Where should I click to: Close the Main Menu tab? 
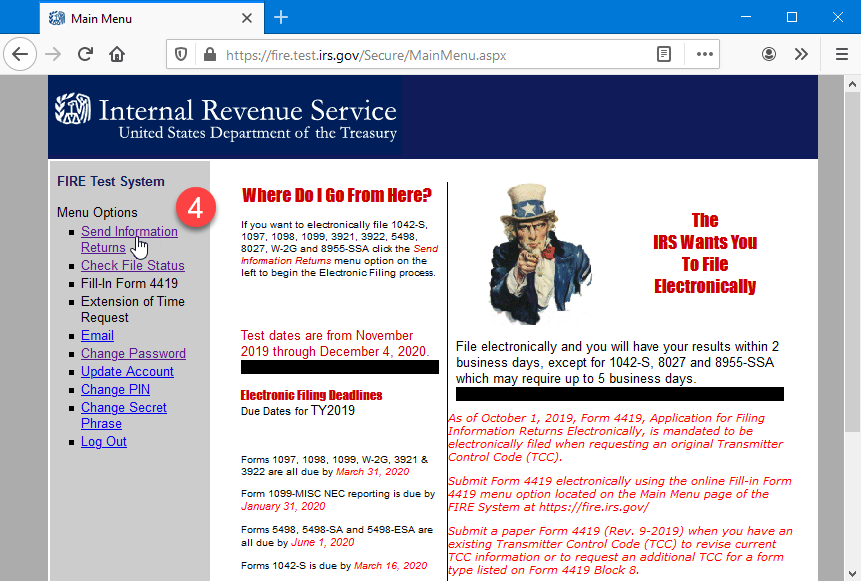pyautogui.click(x=245, y=18)
